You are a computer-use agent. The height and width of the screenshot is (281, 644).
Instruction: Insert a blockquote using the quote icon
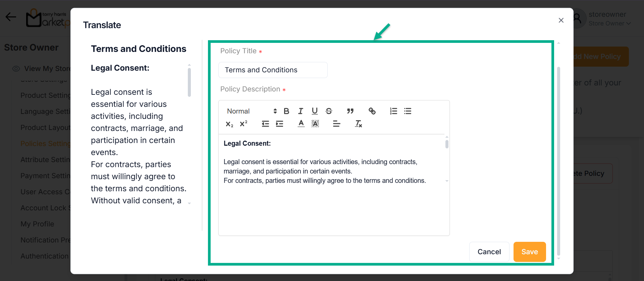(350, 111)
